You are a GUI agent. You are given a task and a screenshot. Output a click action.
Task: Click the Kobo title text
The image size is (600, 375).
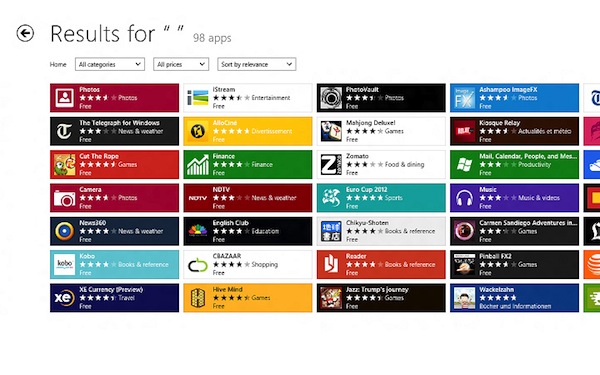[x=87, y=256]
